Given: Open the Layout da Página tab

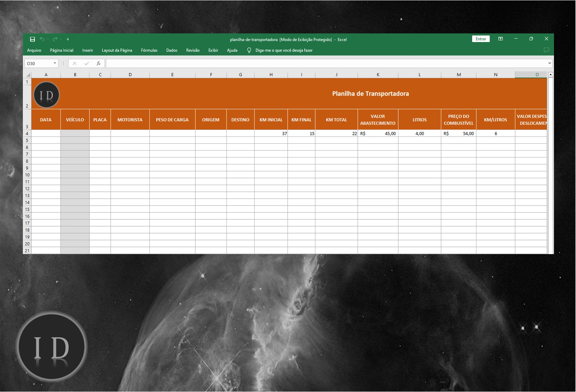Looking at the screenshot, I should pyautogui.click(x=117, y=50).
